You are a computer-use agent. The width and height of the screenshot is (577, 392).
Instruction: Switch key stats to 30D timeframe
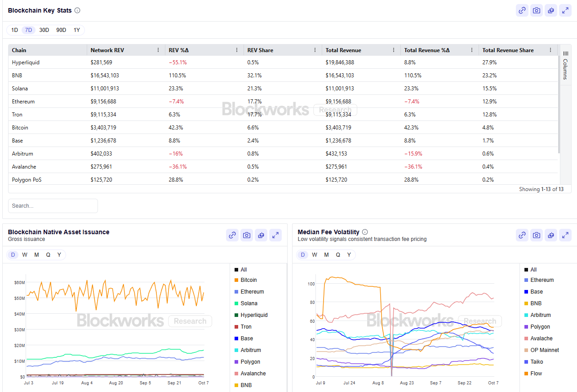(x=44, y=30)
